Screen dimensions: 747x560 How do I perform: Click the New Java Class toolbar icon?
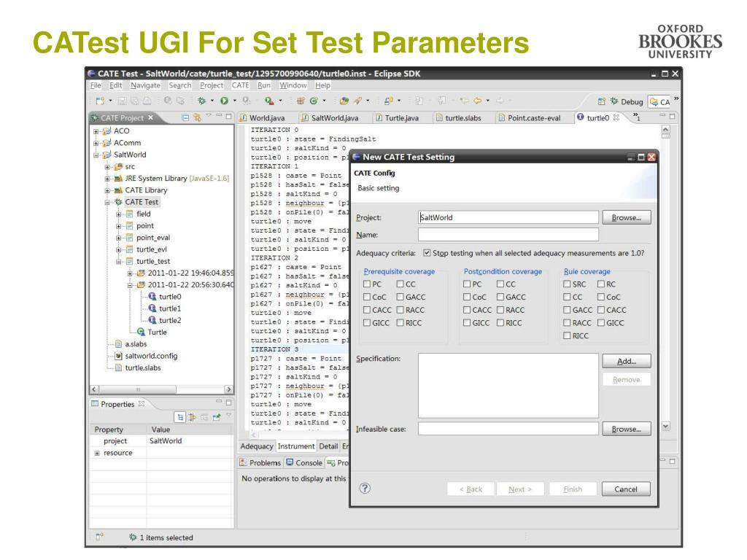(314, 101)
